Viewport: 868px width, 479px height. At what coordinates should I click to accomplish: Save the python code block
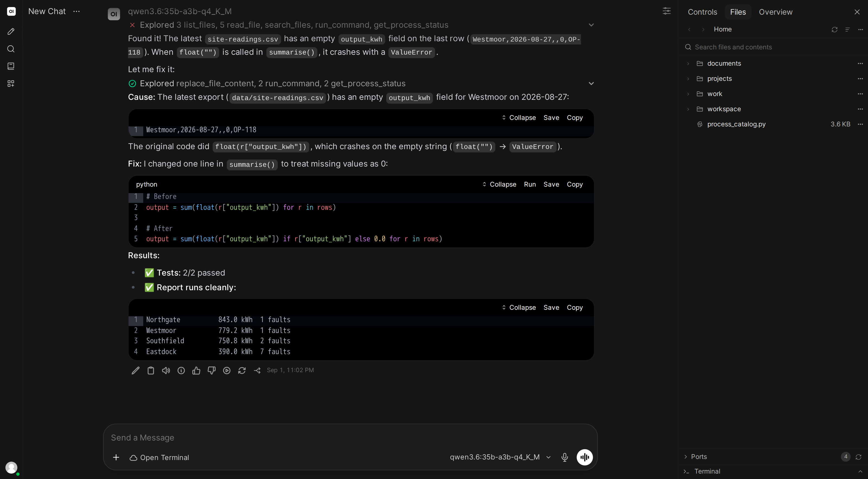(551, 184)
